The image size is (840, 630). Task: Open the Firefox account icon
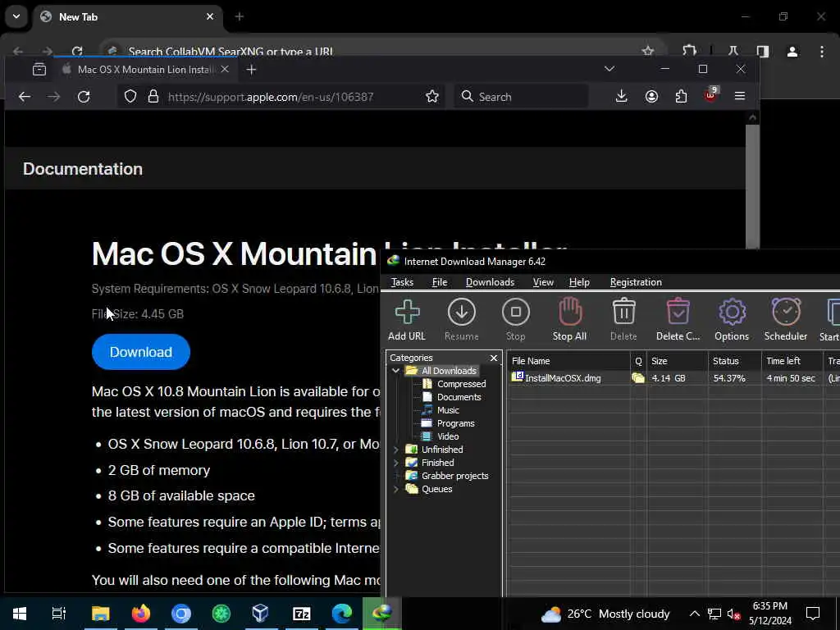(x=651, y=97)
